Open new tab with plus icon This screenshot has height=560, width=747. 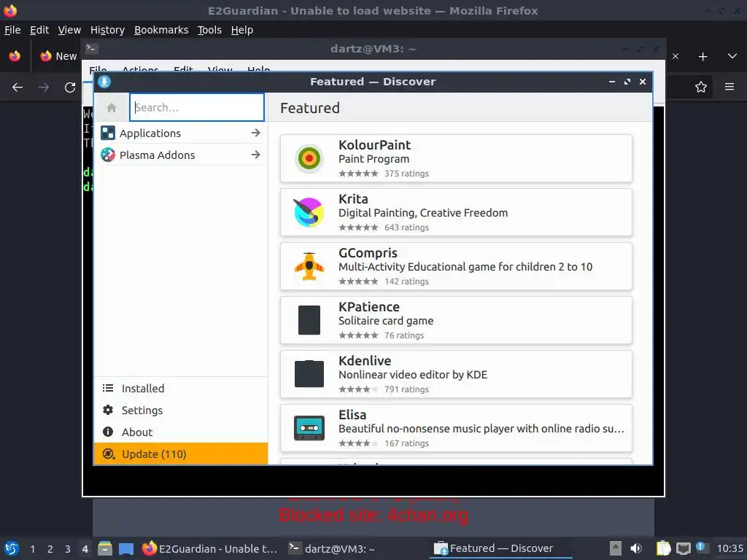[703, 57]
